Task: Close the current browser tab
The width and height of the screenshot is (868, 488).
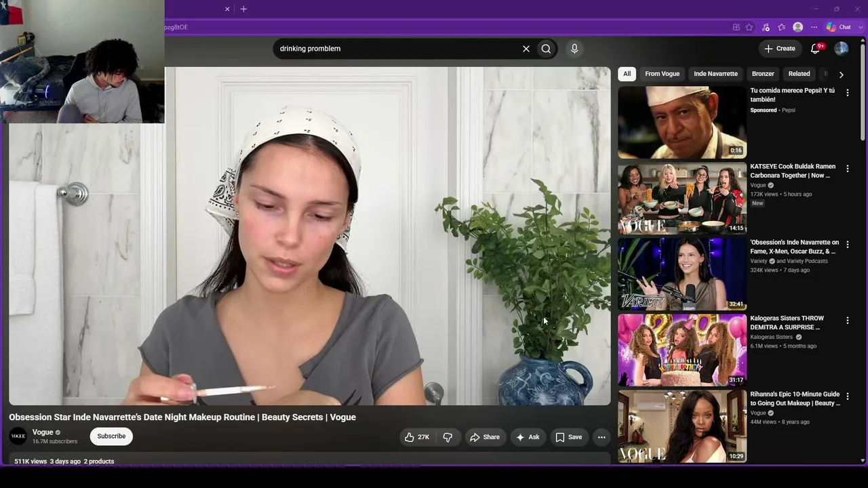Action: [x=227, y=9]
